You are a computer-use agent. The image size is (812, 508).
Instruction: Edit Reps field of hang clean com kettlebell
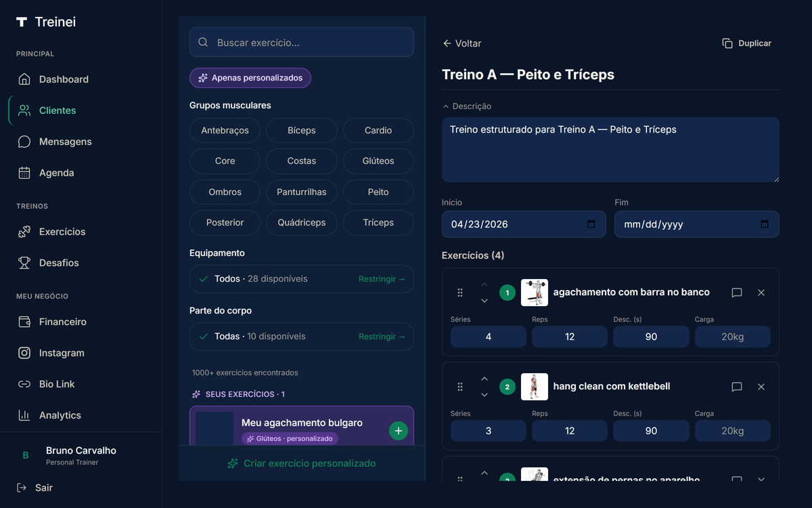click(570, 431)
